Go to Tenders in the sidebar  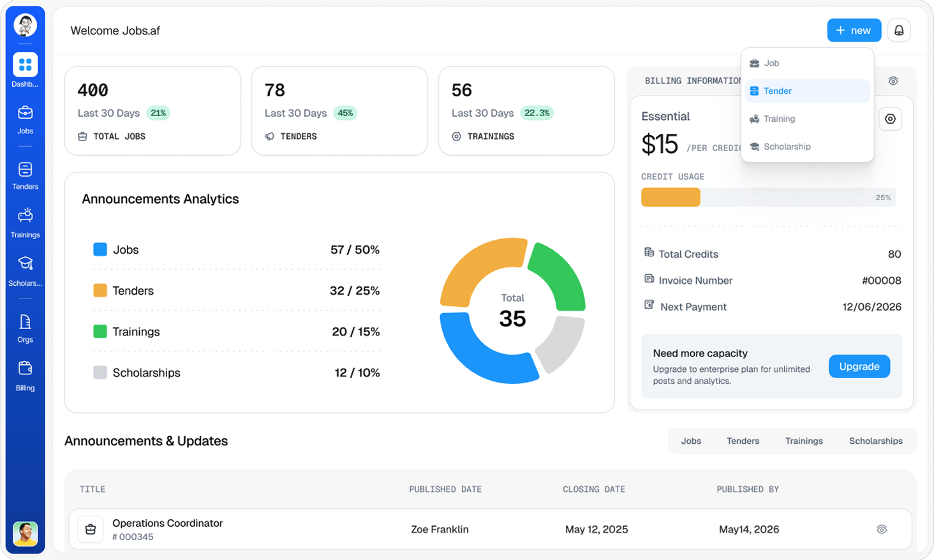coord(25,175)
